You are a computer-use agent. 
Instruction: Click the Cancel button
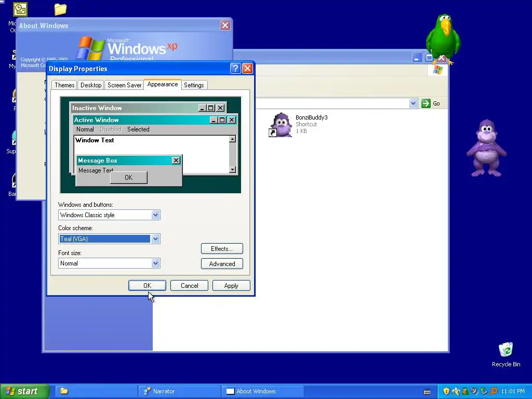point(189,286)
